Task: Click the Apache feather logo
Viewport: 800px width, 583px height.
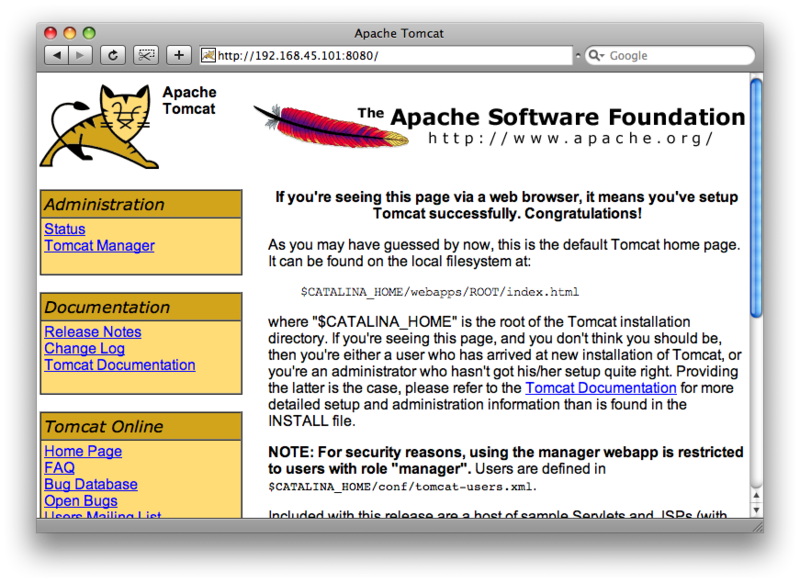Action: (x=331, y=126)
